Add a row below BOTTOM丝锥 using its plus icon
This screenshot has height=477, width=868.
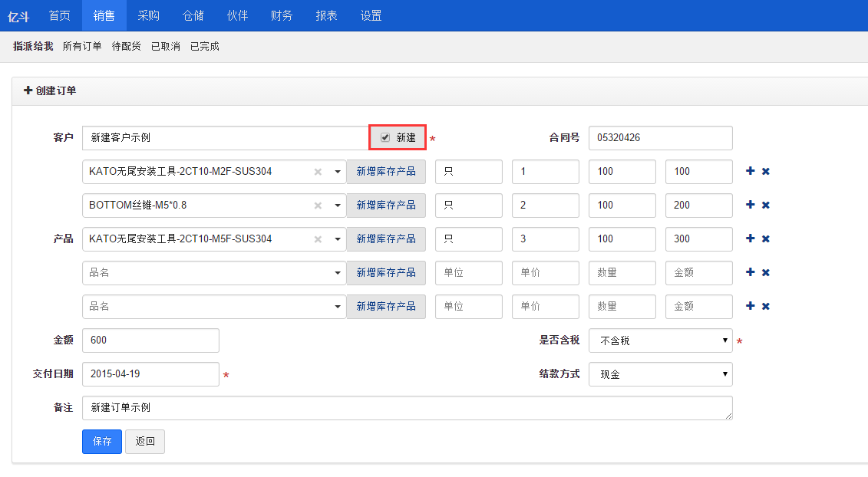[x=750, y=205]
